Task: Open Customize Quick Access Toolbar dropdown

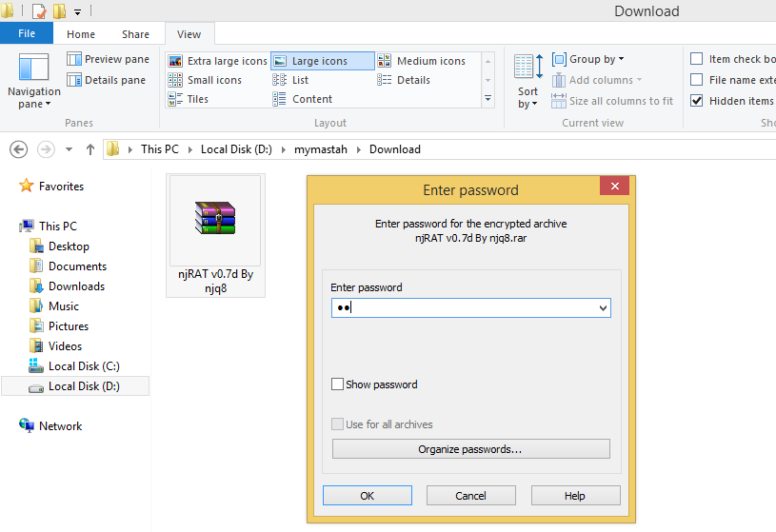Action: 77,10
